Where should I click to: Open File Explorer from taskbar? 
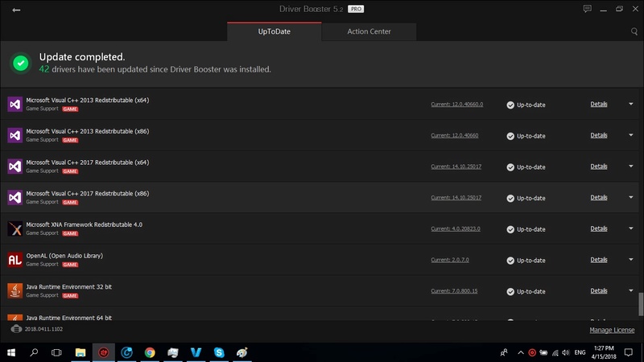point(80,352)
